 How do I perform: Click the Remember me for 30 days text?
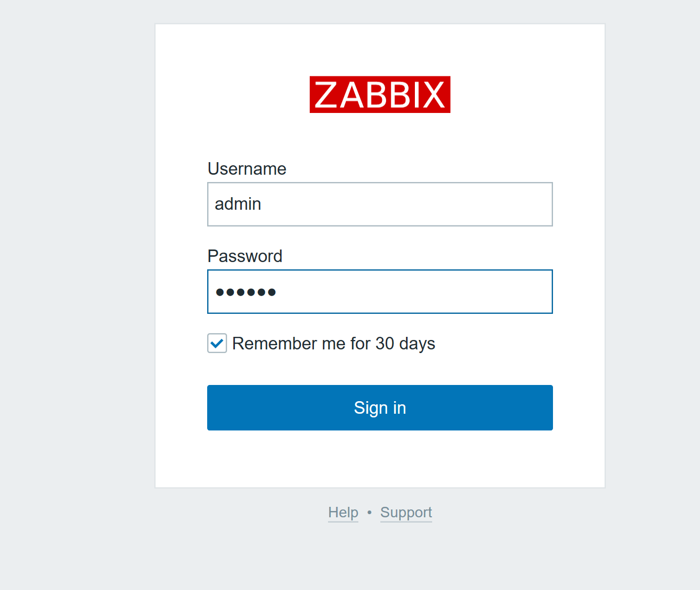point(333,343)
